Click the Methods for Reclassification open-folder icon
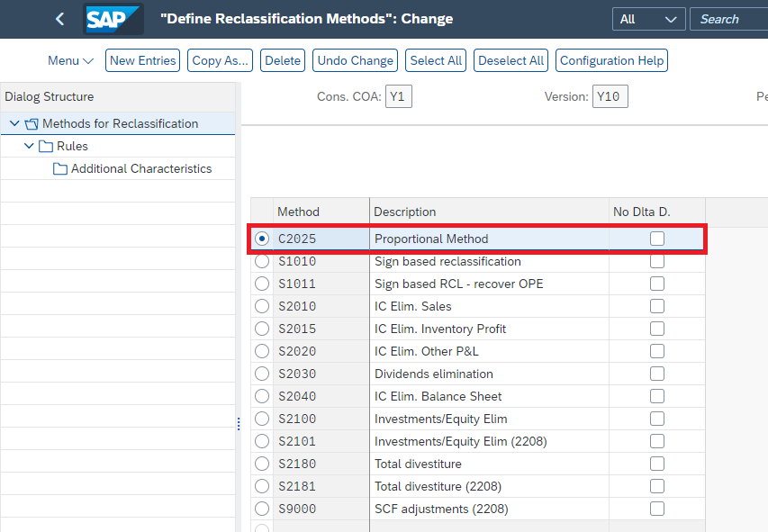 coord(32,124)
